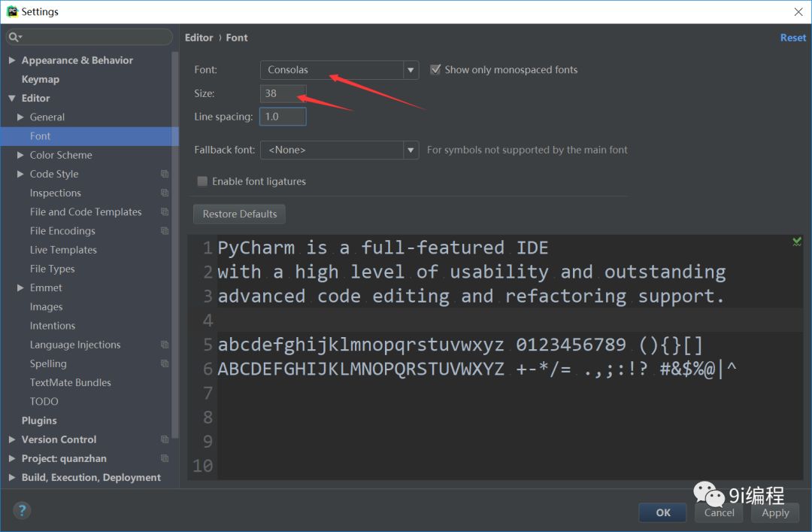Click the copy icon beside Code Style
This screenshot has height=532, width=812.
point(165,174)
